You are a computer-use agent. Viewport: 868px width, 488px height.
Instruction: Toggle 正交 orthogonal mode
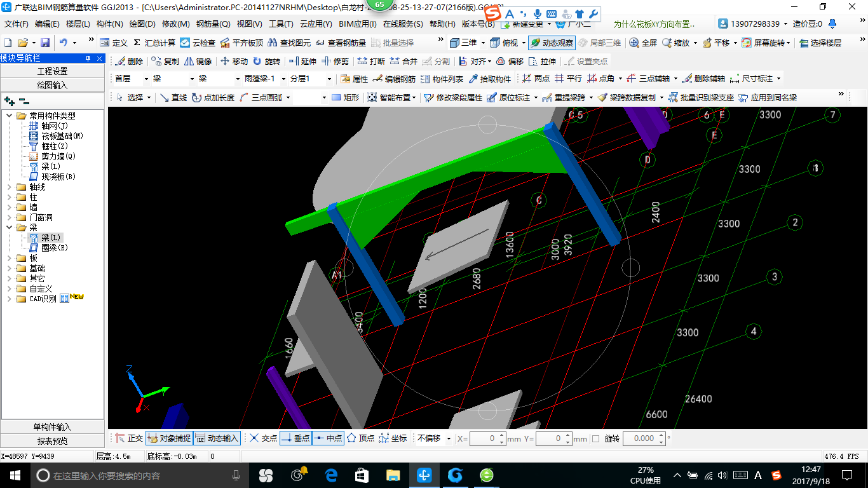tap(129, 438)
